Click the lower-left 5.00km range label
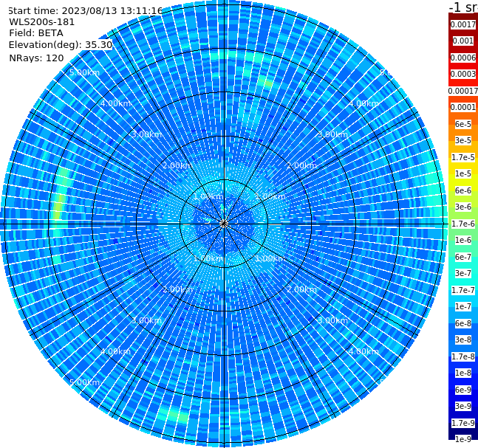 (84, 382)
